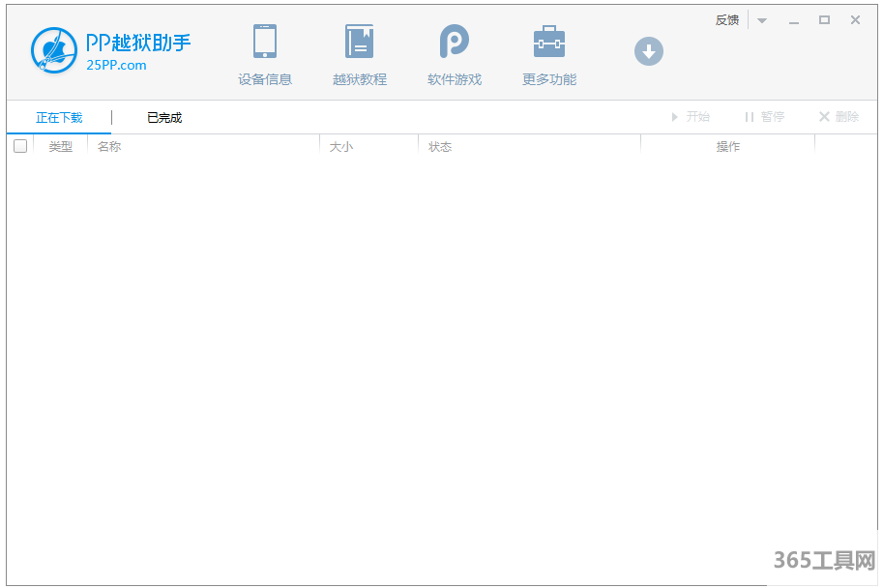The width and height of the screenshot is (883, 588).
Task: Sort by the 大小 column header
Action: [341, 147]
